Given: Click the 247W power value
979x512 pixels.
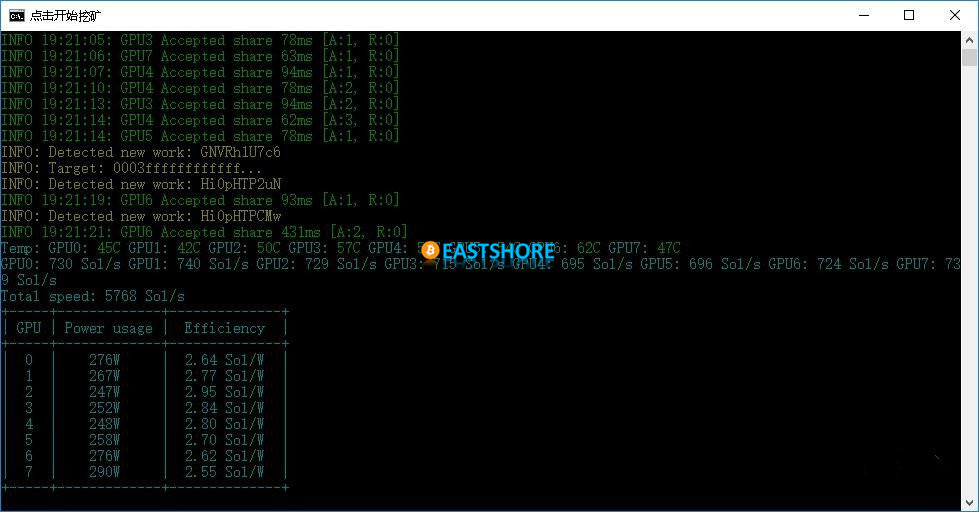Looking at the screenshot, I should 104,392.
